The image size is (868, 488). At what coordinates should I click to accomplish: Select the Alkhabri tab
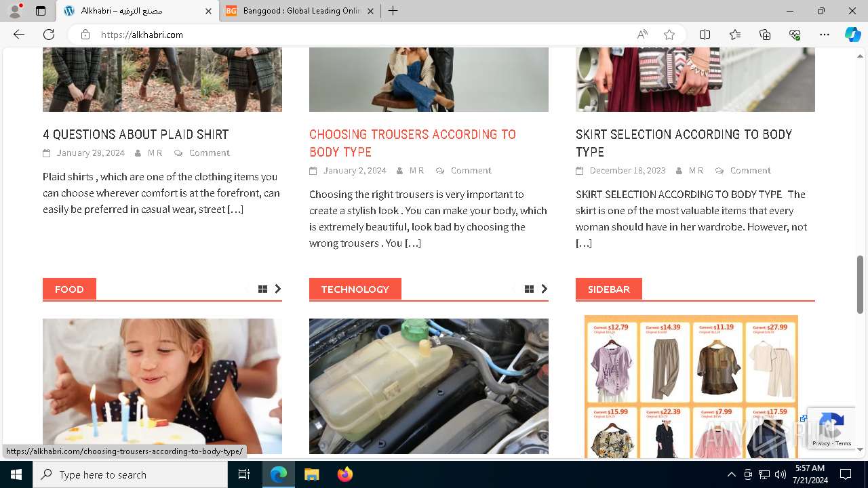(x=138, y=11)
